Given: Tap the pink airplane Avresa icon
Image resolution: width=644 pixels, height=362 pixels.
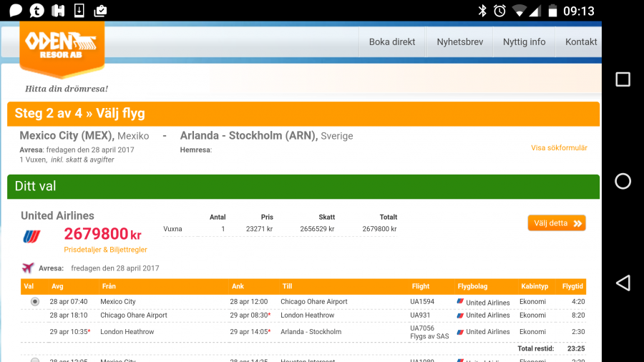Looking at the screenshot, I should pos(28,268).
